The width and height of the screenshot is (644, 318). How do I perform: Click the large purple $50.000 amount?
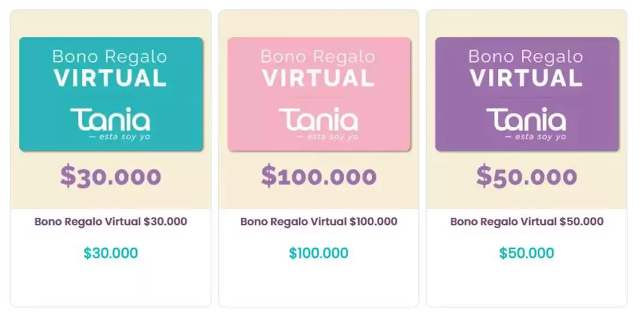(x=526, y=177)
